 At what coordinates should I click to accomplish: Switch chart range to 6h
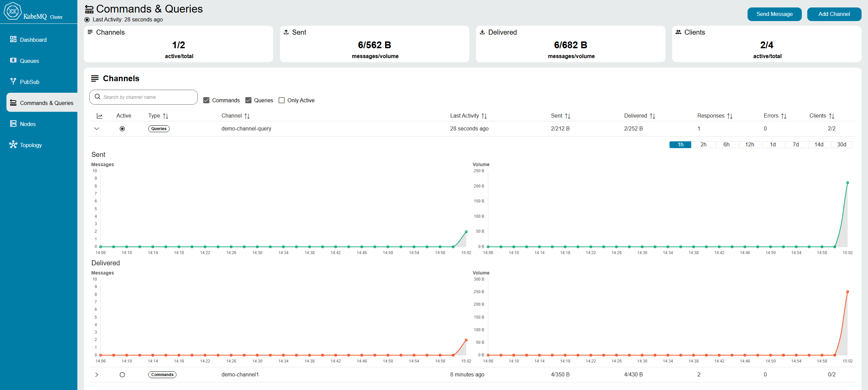(x=727, y=145)
